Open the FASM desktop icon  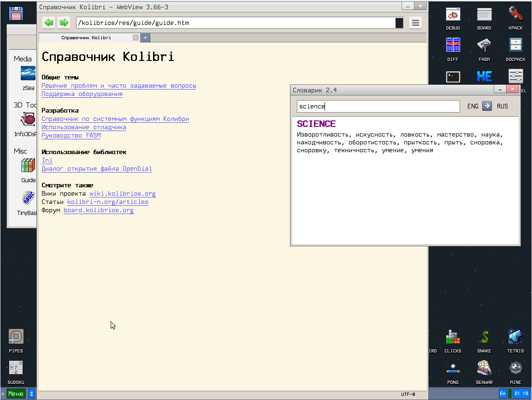pos(484,48)
